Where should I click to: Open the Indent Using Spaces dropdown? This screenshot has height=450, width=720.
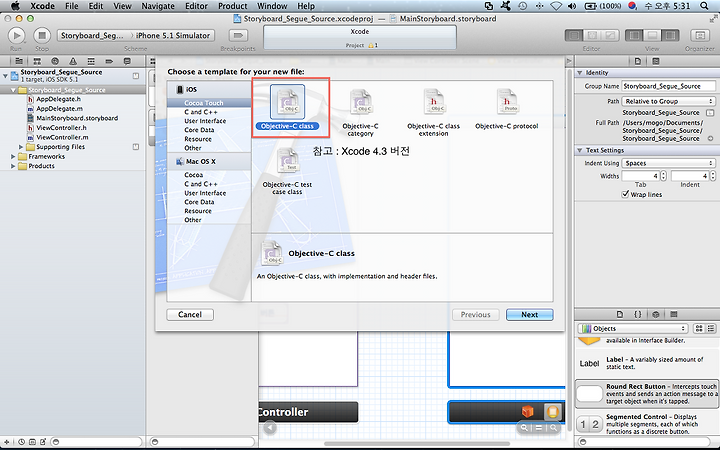click(669, 163)
